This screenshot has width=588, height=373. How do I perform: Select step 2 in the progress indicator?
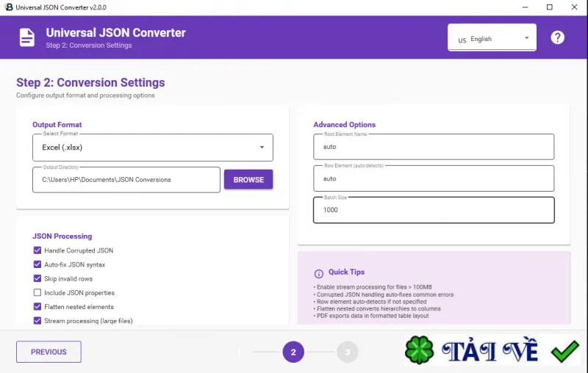click(x=293, y=352)
